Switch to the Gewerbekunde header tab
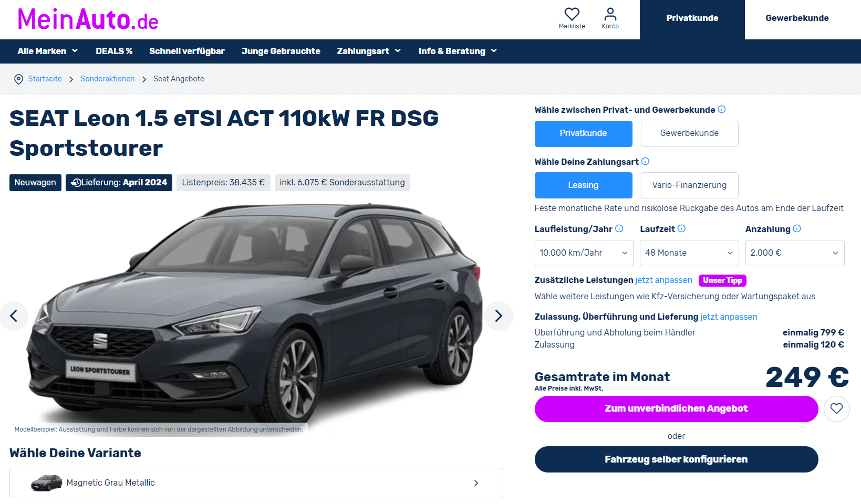Viewport: 861px width, 504px height. click(797, 18)
